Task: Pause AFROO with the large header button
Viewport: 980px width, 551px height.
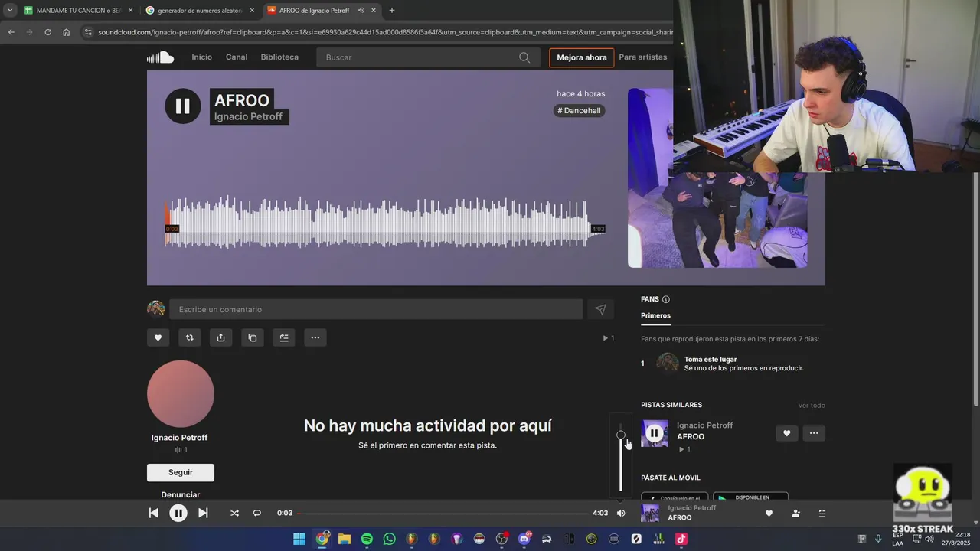Action: 183,106
